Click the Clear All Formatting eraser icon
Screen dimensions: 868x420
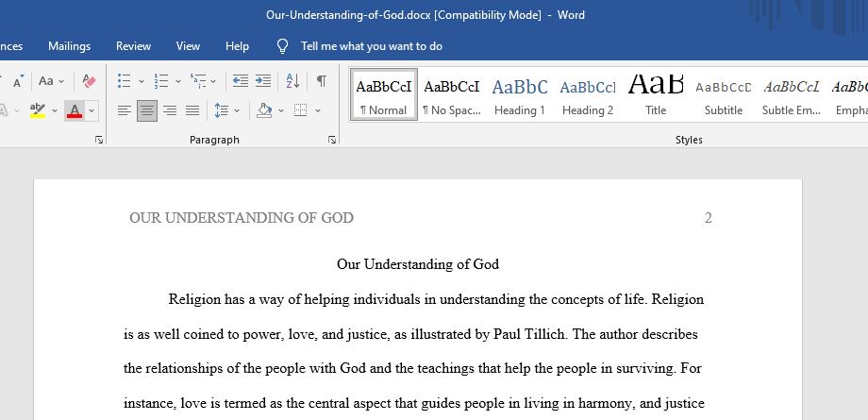(89, 81)
